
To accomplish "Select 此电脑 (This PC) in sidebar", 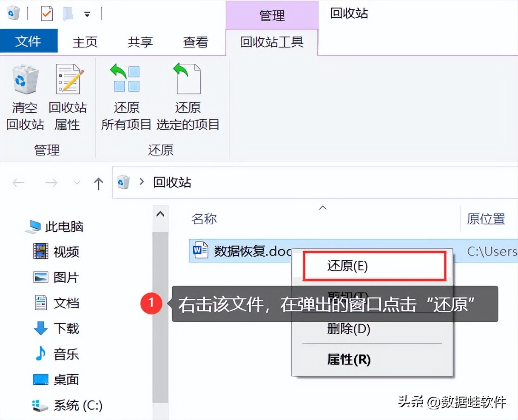I will click(54, 227).
